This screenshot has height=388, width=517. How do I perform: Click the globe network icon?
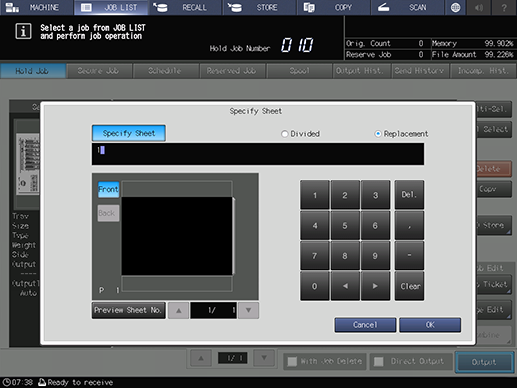pyautogui.click(x=455, y=7)
